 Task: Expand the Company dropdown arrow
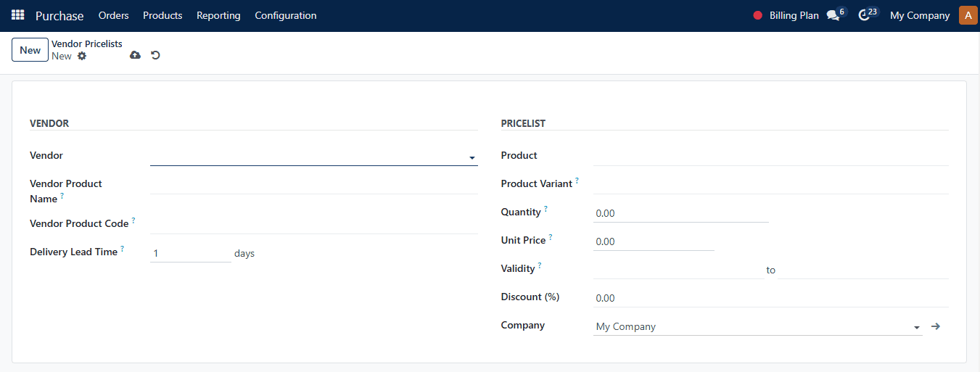coord(917,327)
